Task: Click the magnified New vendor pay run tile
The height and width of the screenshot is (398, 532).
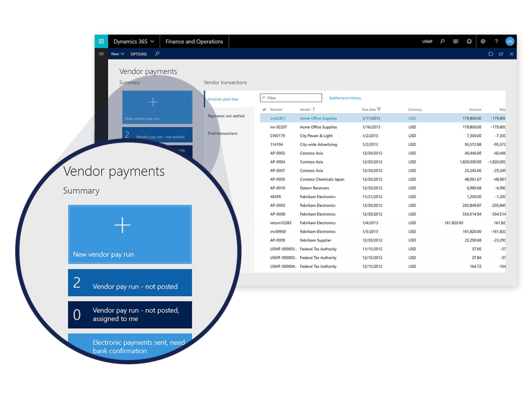Action: click(129, 234)
